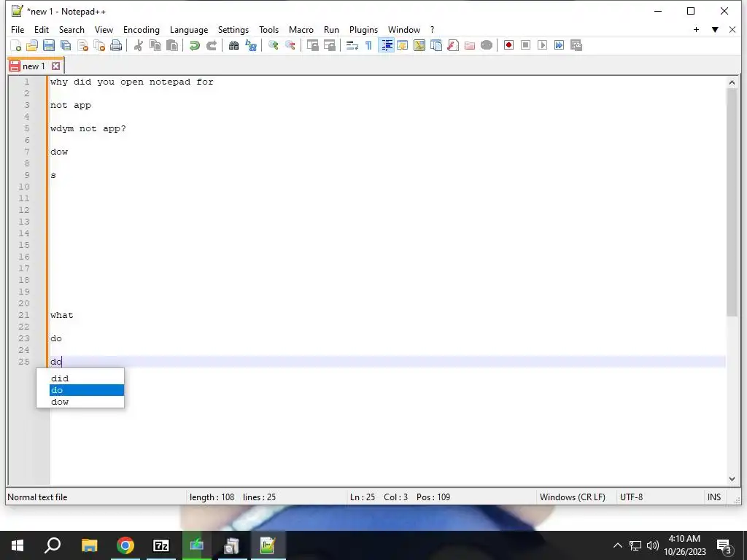The width and height of the screenshot is (747, 560).
Task: Zoom in using the toolbar icon
Action: pyautogui.click(x=273, y=45)
